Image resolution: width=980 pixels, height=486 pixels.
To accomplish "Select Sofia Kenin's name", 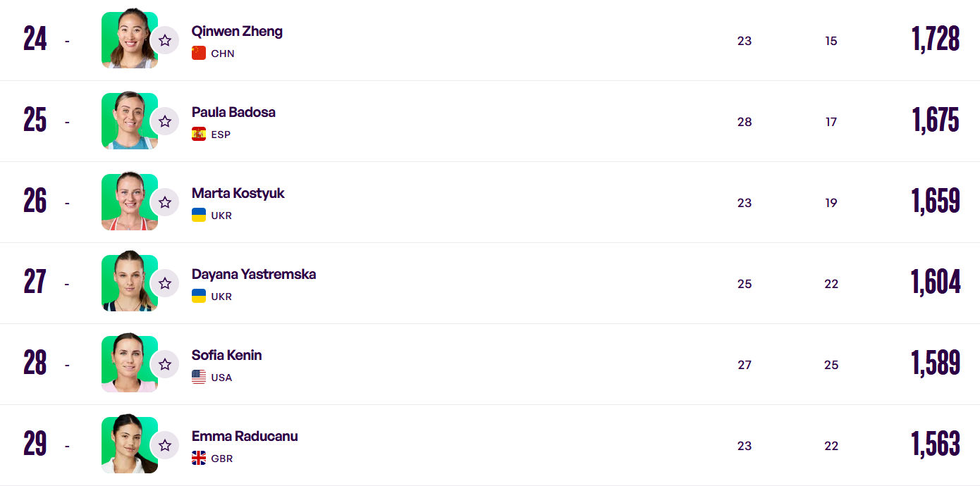I will click(x=226, y=355).
